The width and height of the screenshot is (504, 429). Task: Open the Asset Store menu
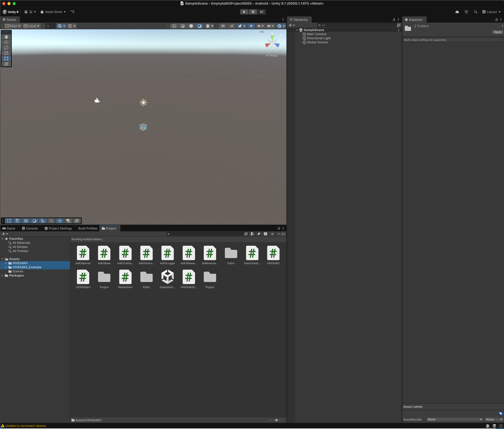click(53, 12)
